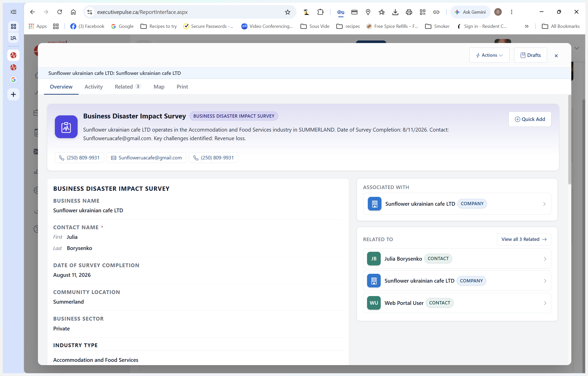This screenshot has width=588, height=376.
Task: Go back in browser history
Action: 32,12
